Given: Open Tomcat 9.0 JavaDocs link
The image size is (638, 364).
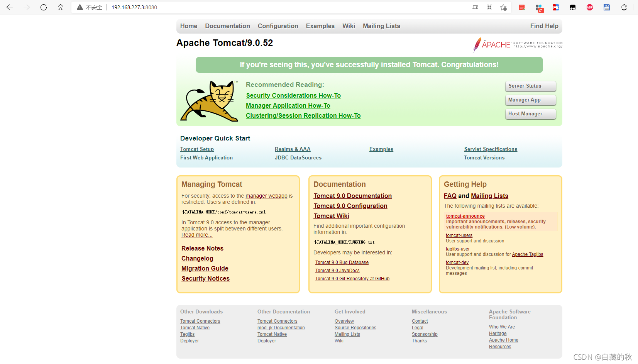Looking at the screenshot, I should tap(337, 271).
